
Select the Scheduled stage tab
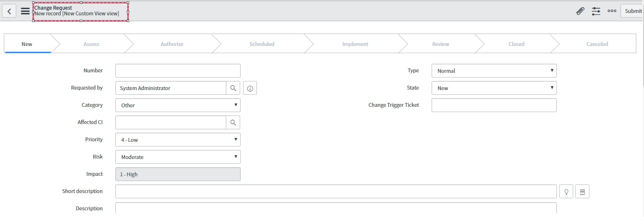pyautogui.click(x=262, y=44)
